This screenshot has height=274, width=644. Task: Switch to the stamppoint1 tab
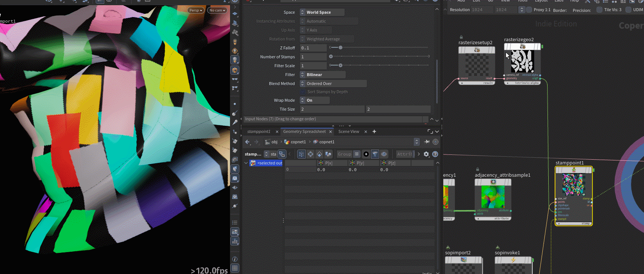click(x=259, y=131)
